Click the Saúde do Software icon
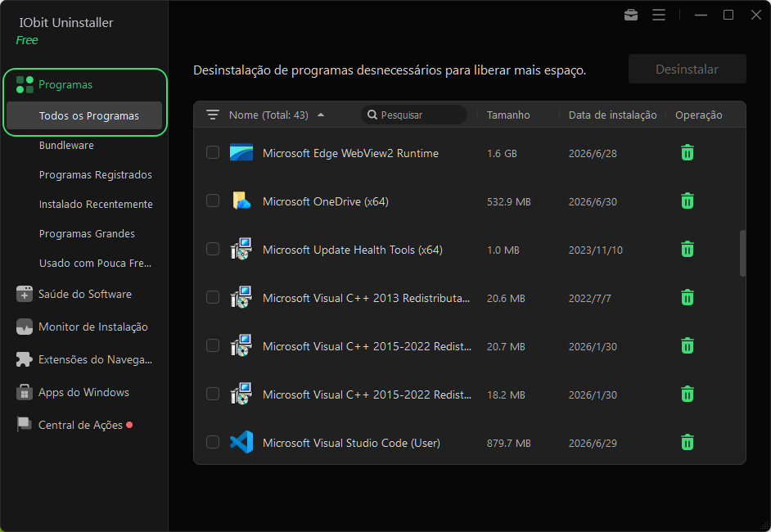771x532 pixels. pyautogui.click(x=25, y=294)
